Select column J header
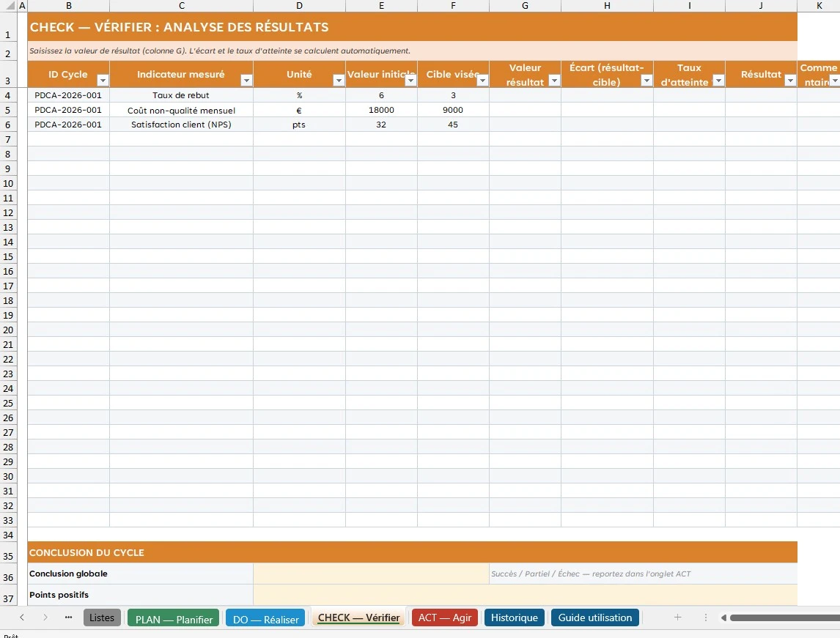 coord(762,6)
